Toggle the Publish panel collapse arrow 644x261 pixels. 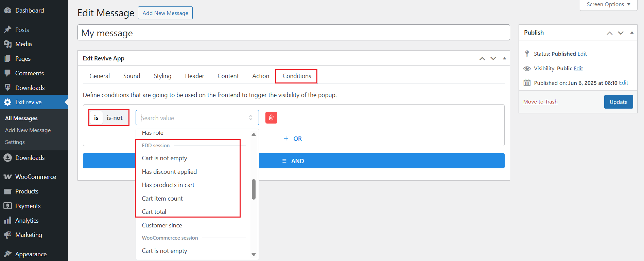(x=632, y=33)
